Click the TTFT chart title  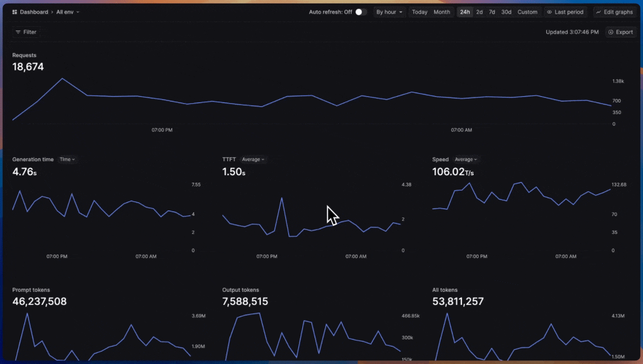click(x=229, y=159)
